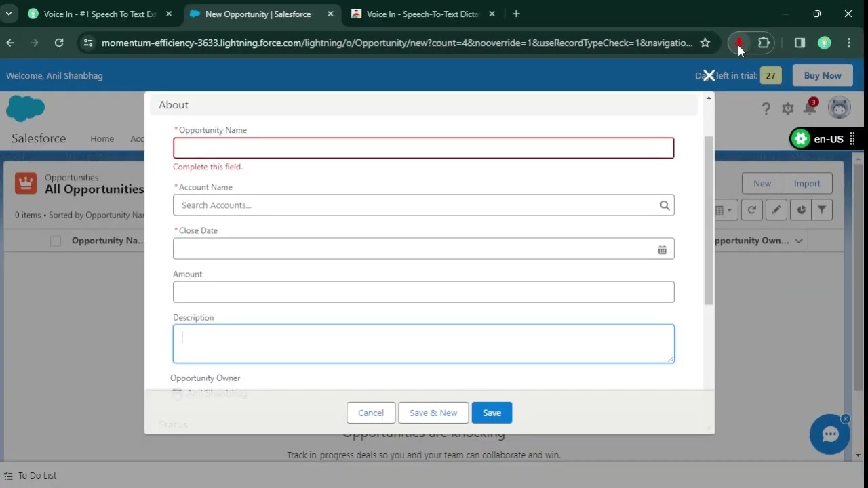Viewport: 868px width, 488px height.
Task: Refresh the Opportunities list view
Action: [x=751, y=210]
